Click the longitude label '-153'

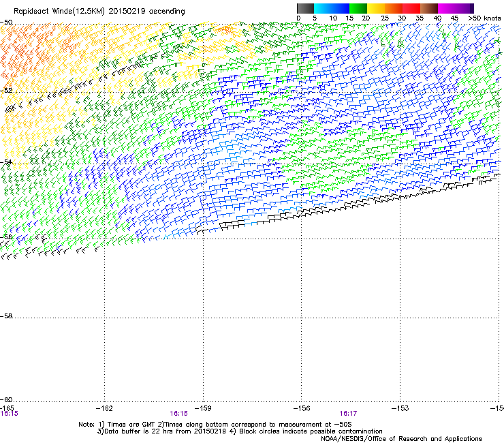tap(400, 408)
